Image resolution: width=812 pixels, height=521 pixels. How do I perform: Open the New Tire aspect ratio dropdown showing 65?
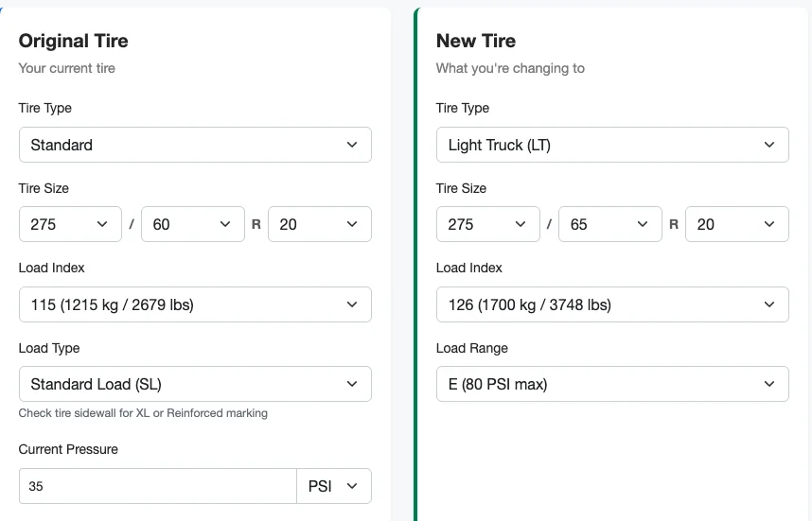609,224
